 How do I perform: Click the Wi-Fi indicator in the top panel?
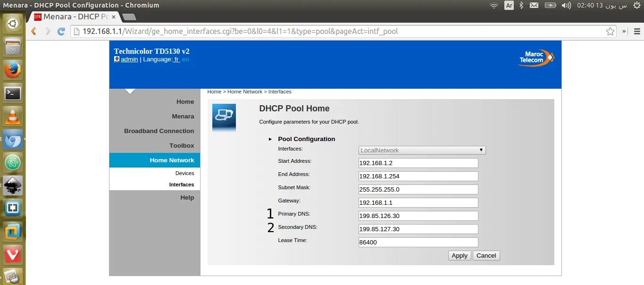[x=494, y=5]
